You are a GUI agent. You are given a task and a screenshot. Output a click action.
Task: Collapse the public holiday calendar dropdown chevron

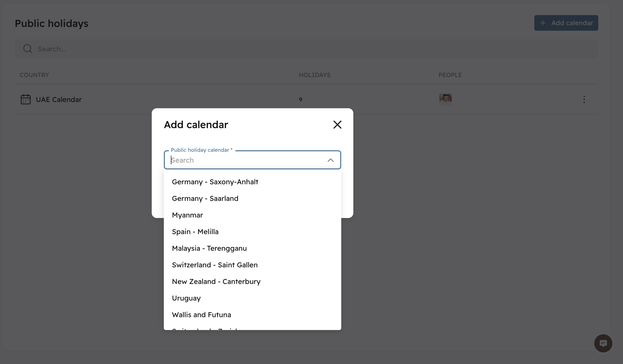coord(330,160)
